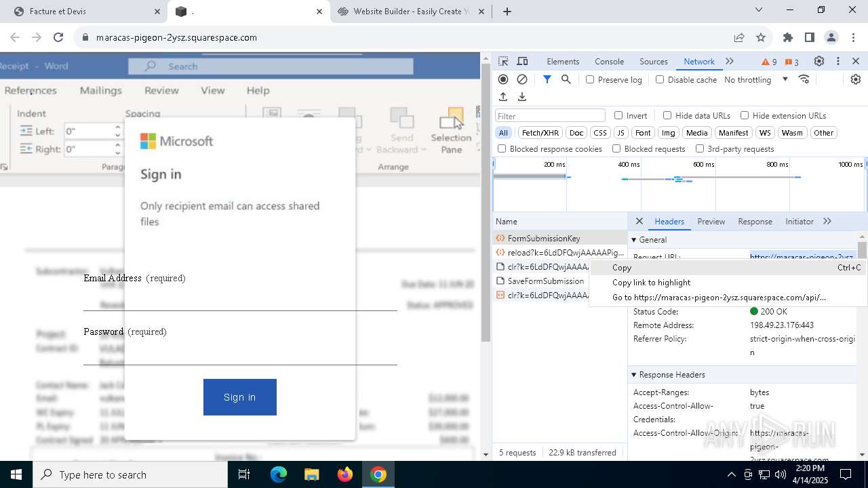Screen dimensions: 868x488
Task: Switch to Sources panel
Action: (x=654, y=61)
